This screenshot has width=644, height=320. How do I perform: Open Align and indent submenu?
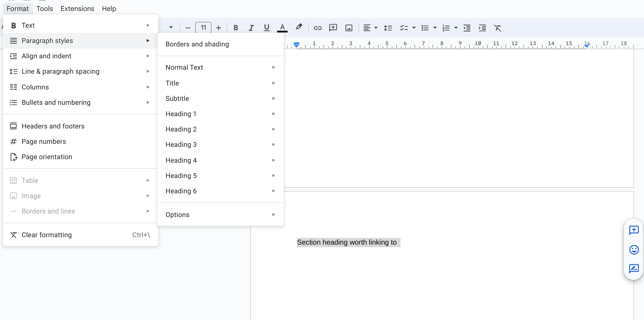81,56
